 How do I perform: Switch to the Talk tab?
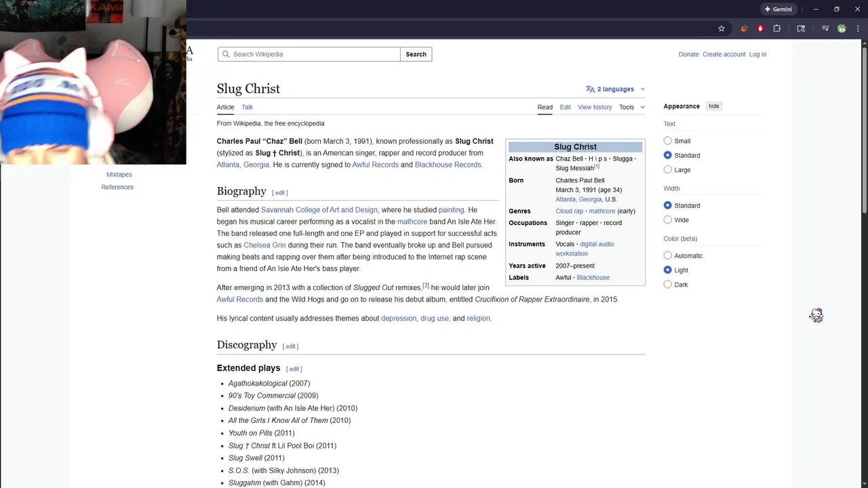[247, 107]
